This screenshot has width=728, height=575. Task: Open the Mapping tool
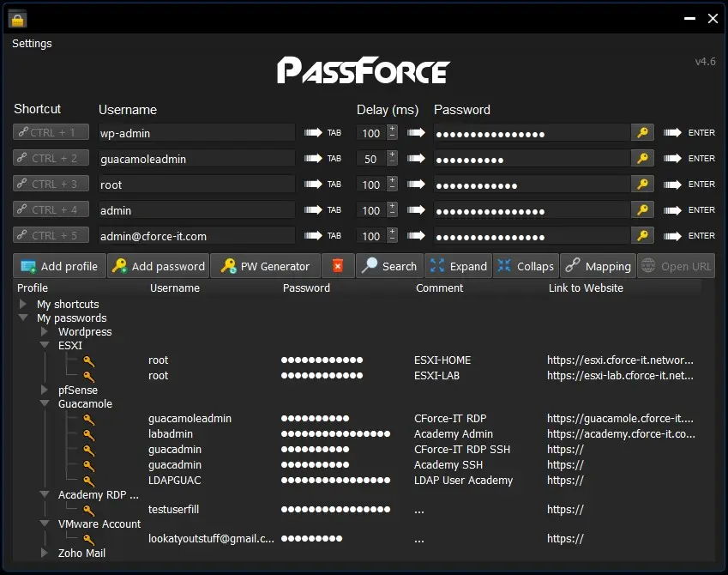click(598, 266)
